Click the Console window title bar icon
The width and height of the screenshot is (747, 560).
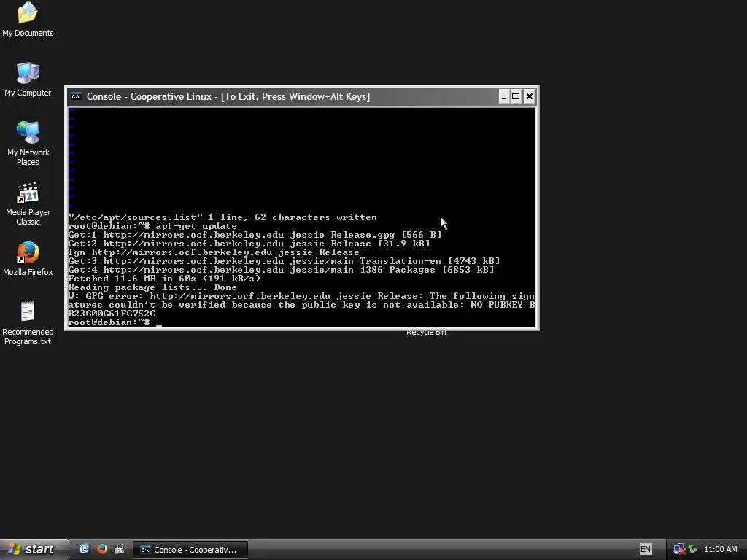pos(76,97)
